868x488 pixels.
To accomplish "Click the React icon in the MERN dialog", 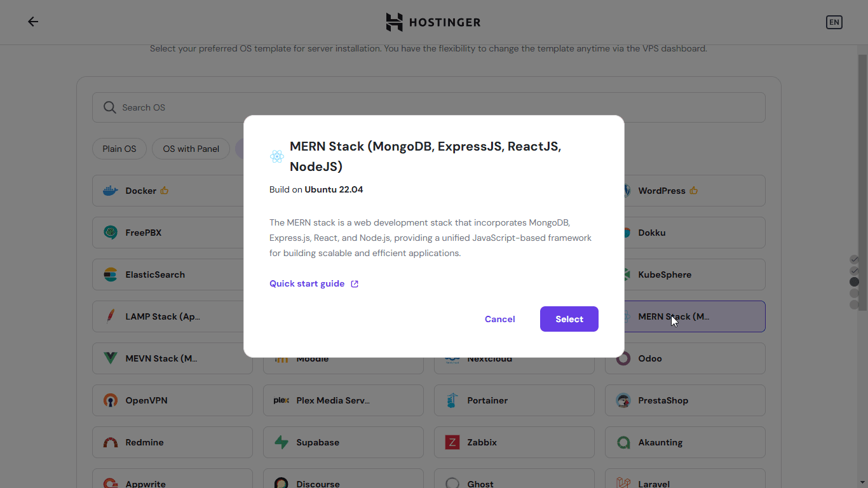I will [277, 156].
